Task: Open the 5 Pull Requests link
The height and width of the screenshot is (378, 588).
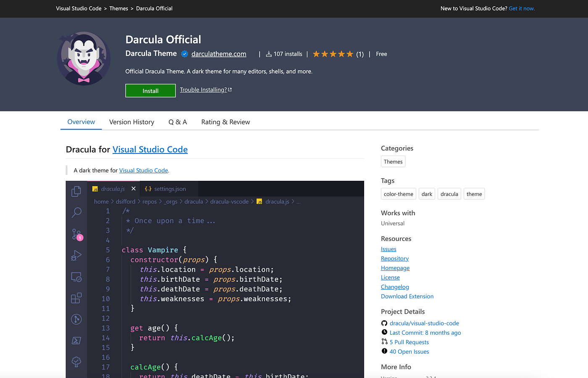Action: point(409,342)
